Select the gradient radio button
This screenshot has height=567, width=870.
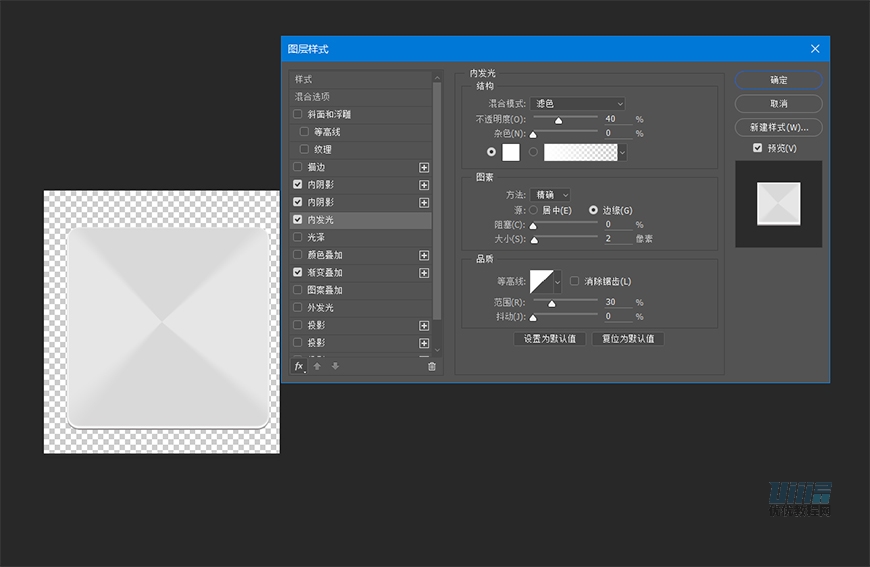(x=533, y=151)
